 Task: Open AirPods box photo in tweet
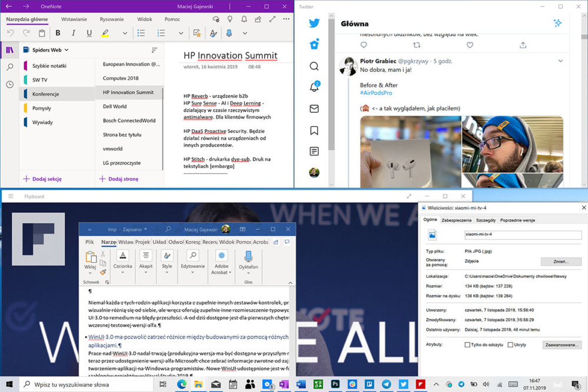click(x=410, y=152)
